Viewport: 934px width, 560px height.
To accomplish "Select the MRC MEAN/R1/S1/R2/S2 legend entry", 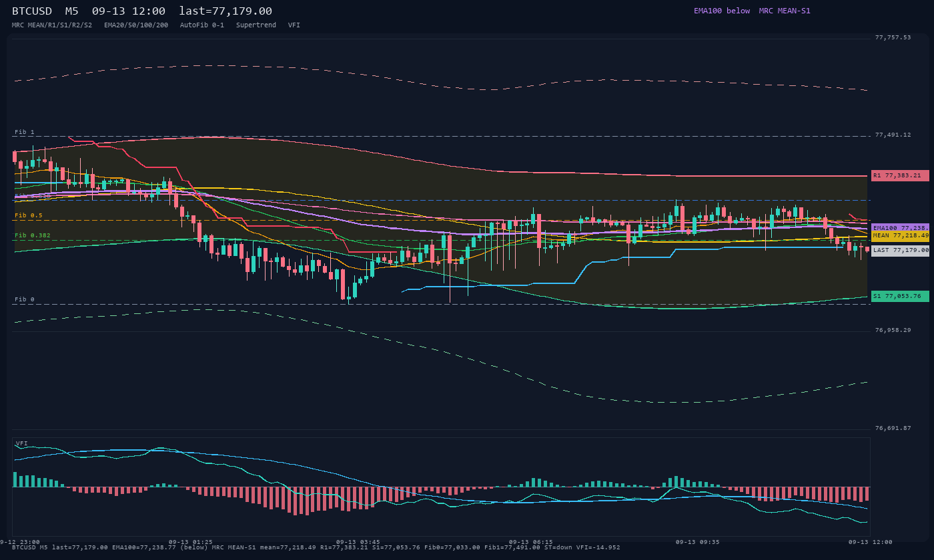I will 52,25.
